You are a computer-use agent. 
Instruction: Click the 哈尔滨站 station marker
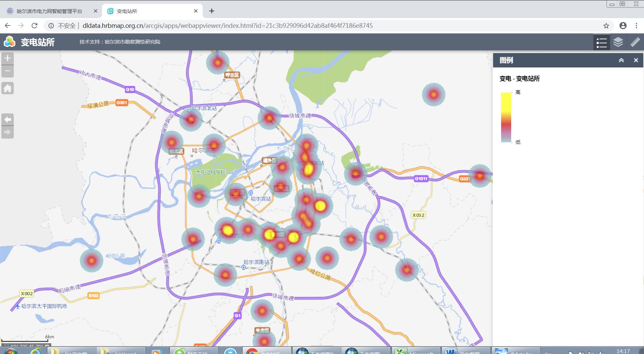[251, 193]
